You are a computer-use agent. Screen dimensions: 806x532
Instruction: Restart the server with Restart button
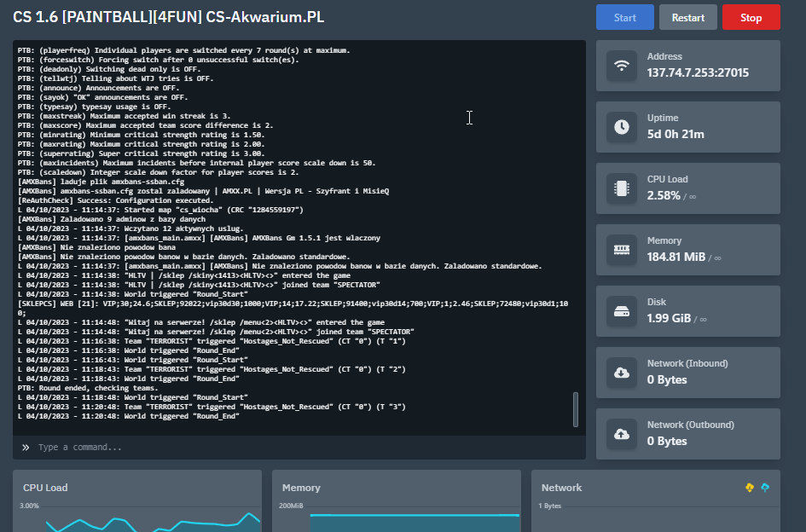click(687, 17)
